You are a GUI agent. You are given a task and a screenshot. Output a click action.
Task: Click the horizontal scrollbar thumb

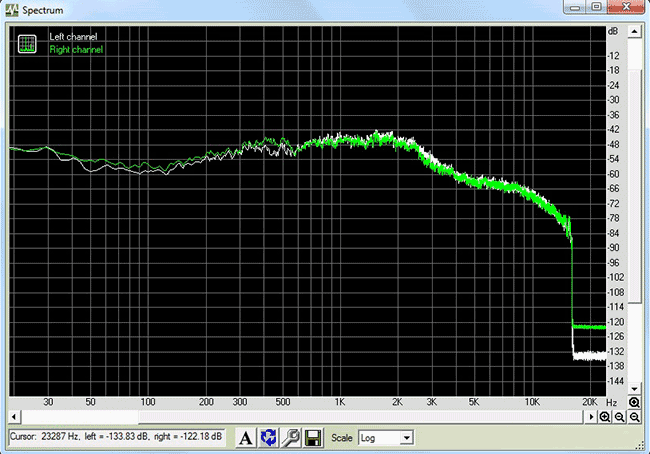[75, 416]
